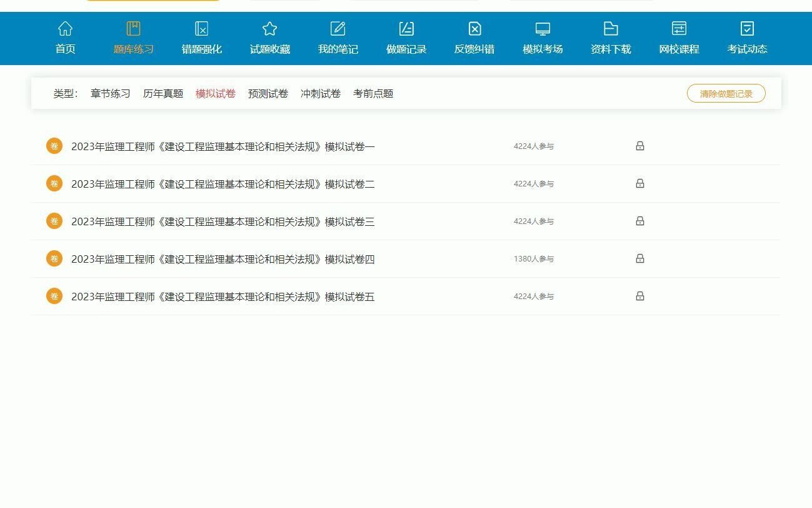Viewport: 812px width, 508px height.
Task: Click the 资料下载 folder icon
Action: coord(611,29)
